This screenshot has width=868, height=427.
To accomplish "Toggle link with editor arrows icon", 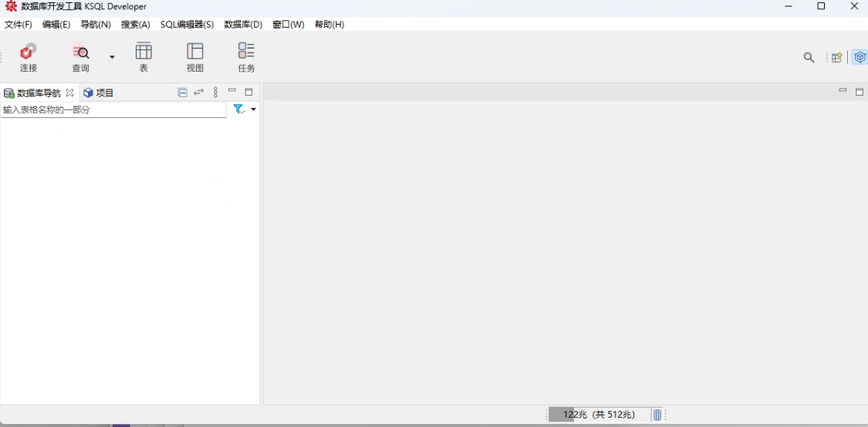I will tap(199, 92).
